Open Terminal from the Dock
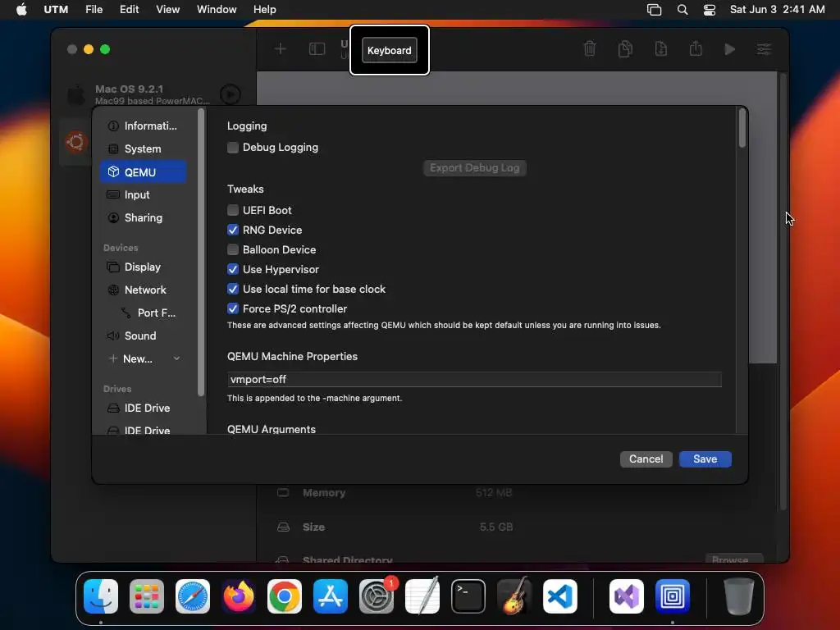The image size is (840, 630). [x=468, y=596]
